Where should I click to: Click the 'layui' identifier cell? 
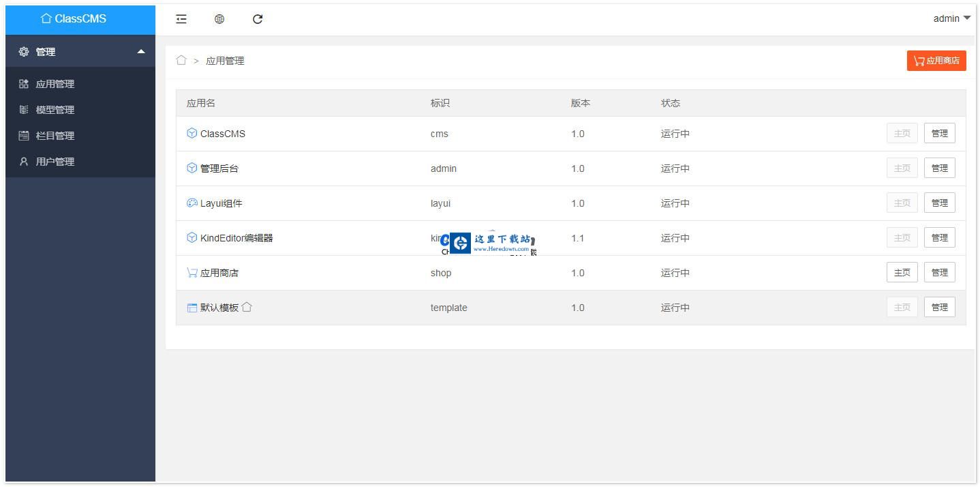(440, 203)
